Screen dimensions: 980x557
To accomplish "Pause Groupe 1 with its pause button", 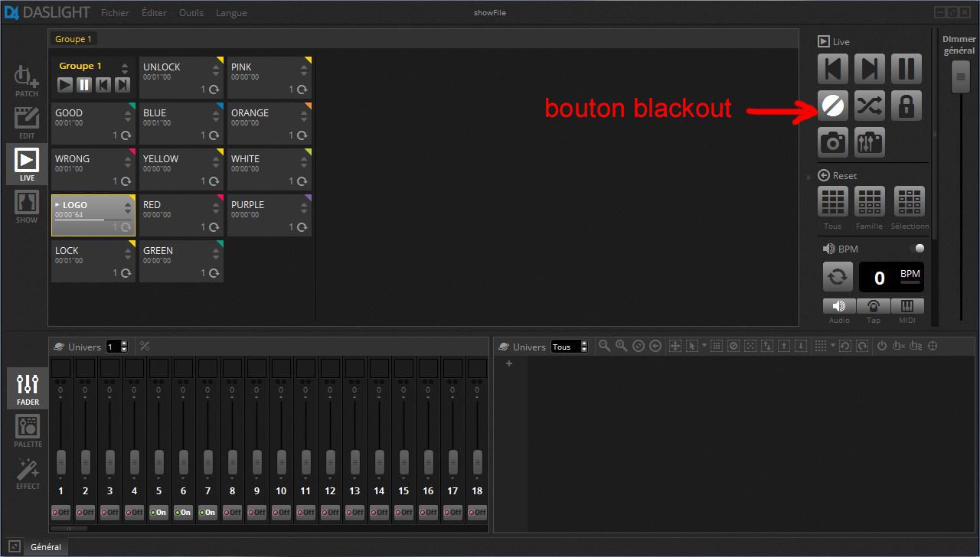I will [x=84, y=84].
